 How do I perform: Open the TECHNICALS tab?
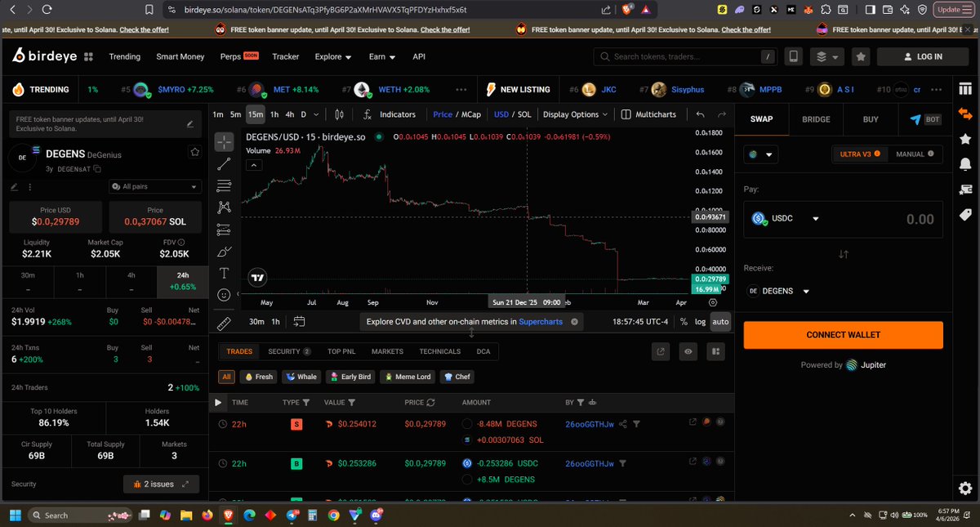click(x=440, y=351)
